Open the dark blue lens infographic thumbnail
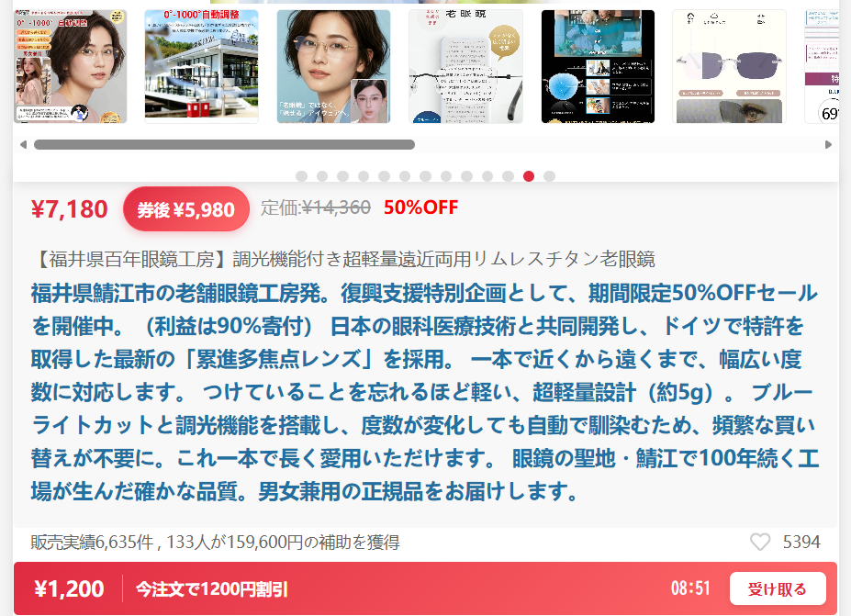Image resolution: width=851 pixels, height=616 pixels. [x=598, y=66]
